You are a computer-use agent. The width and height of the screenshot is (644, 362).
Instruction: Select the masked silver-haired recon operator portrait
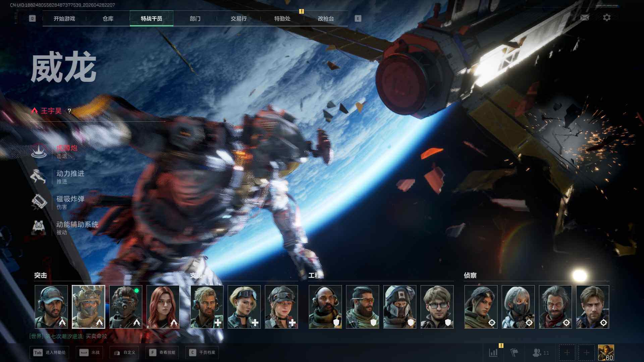(518, 307)
